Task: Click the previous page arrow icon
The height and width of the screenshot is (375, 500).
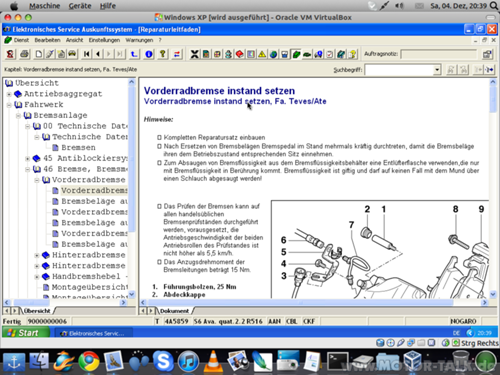Action: point(98,54)
